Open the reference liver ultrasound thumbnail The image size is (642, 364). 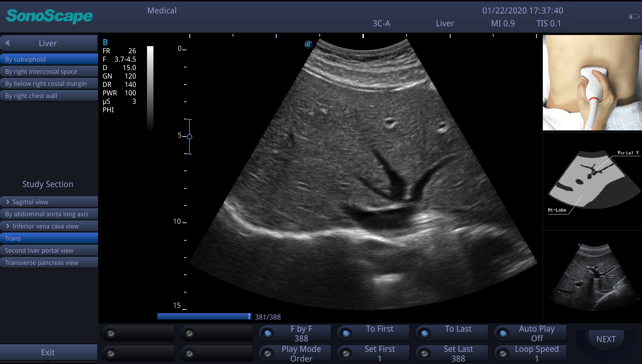pos(592,277)
